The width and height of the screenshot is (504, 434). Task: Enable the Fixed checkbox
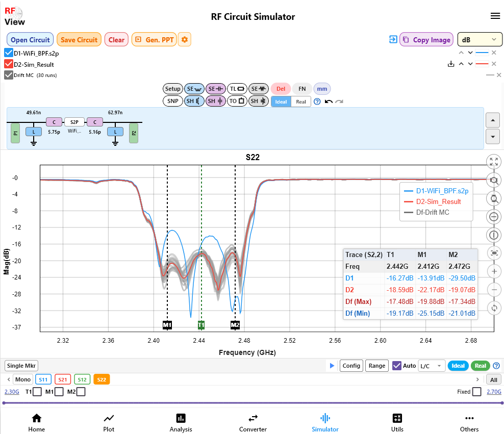(x=477, y=392)
